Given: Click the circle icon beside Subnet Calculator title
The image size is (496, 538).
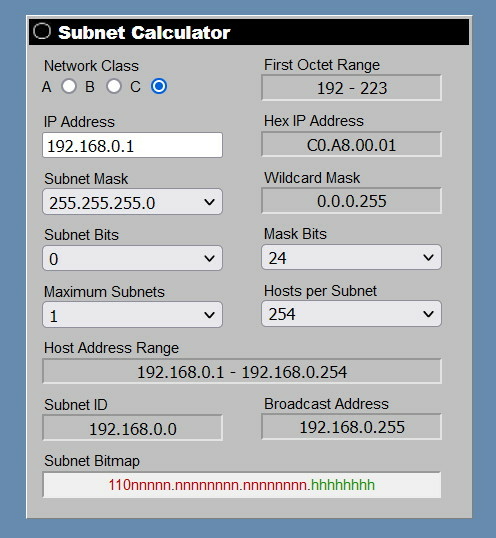Looking at the screenshot, I should tap(42, 31).
